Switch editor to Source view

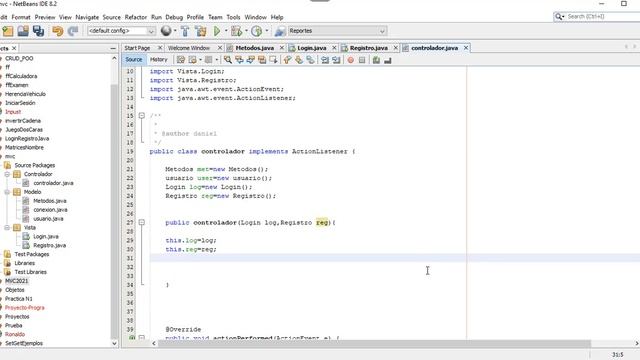pos(133,60)
